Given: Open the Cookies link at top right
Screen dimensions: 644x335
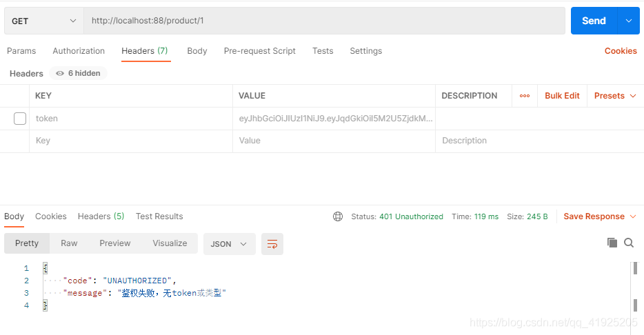Looking at the screenshot, I should pos(621,51).
